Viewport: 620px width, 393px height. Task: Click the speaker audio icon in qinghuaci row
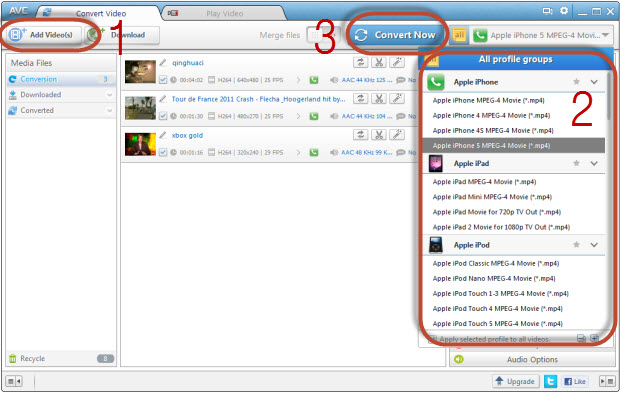(x=334, y=80)
